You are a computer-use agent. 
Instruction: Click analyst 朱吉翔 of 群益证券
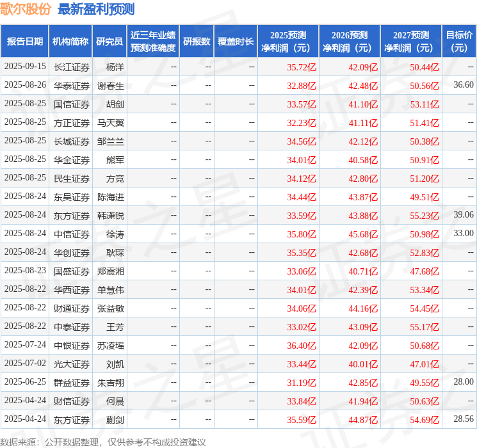(111, 383)
